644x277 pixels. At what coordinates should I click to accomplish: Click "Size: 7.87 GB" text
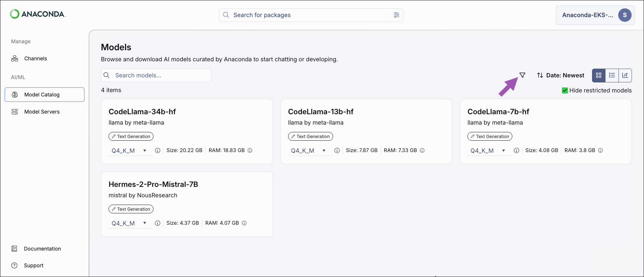(362, 150)
